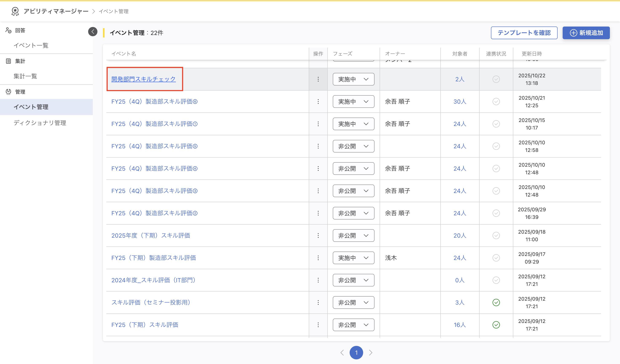This screenshot has width=620, height=364.
Task: Open ディクショナリ管理 in the sidebar
Action: 40,123
